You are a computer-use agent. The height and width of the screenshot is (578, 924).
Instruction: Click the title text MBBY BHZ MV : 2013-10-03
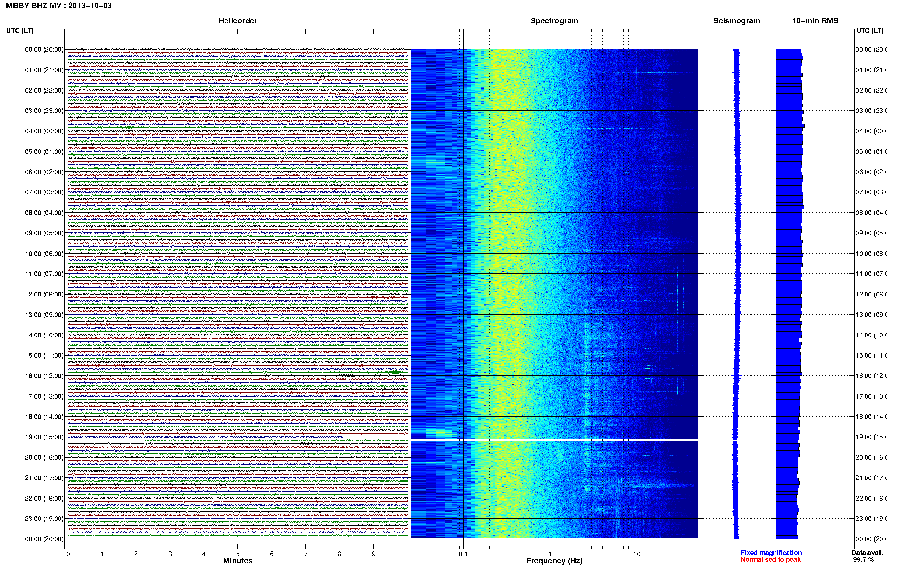click(59, 5)
